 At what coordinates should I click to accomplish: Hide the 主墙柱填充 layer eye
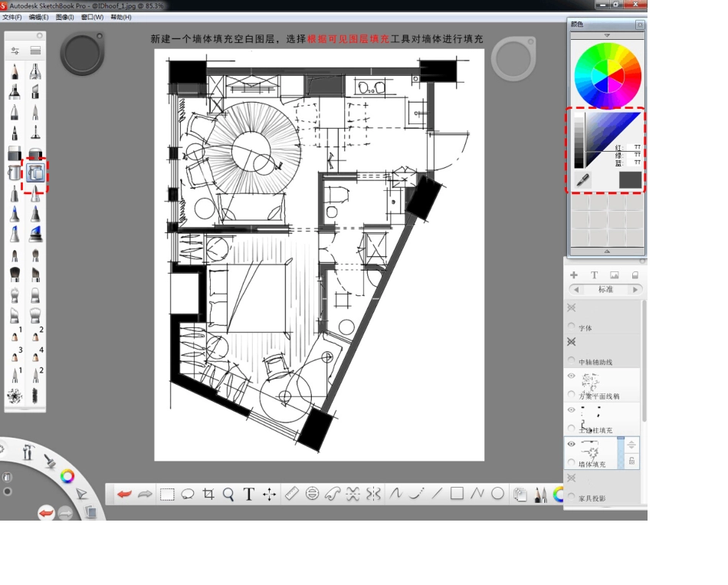pyautogui.click(x=571, y=410)
